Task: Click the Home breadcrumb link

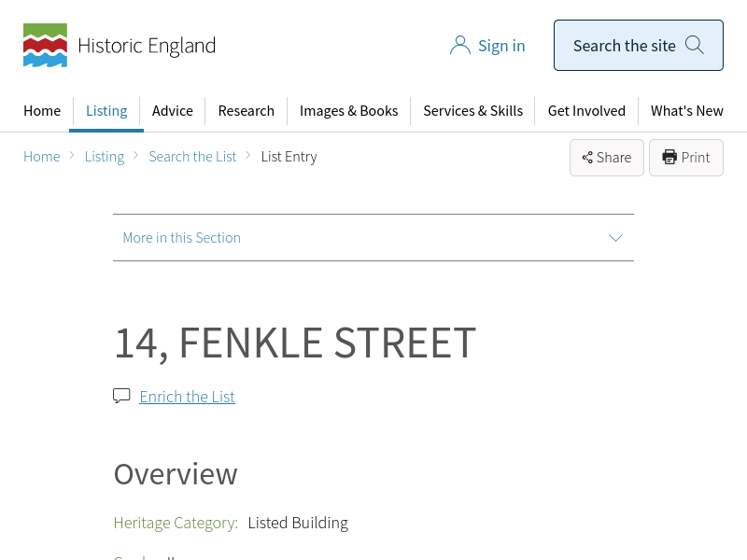Action: (42, 157)
